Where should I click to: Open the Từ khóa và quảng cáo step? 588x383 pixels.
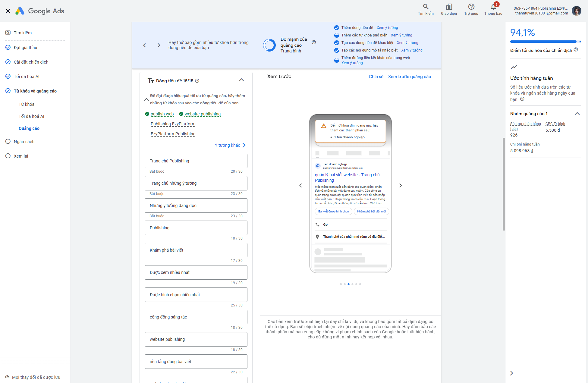point(35,91)
